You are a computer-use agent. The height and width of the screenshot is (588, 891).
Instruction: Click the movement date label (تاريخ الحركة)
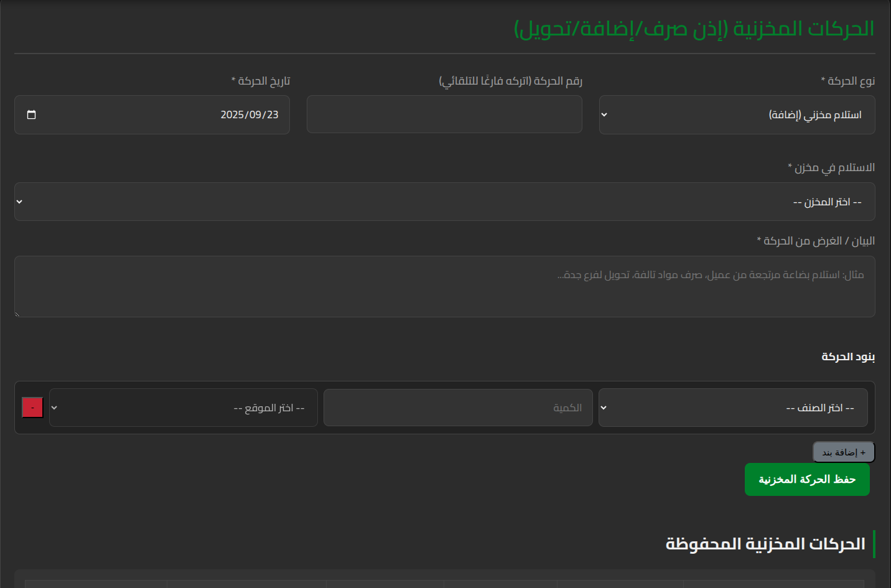pos(261,81)
